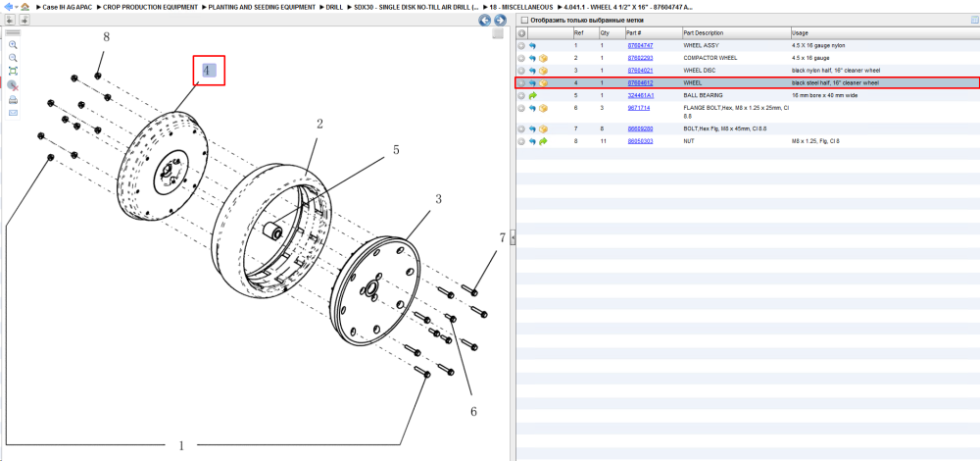Open the home icon in the breadcrumb bar
The width and height of the screenshot is (980, 461).
coord(24,6)
